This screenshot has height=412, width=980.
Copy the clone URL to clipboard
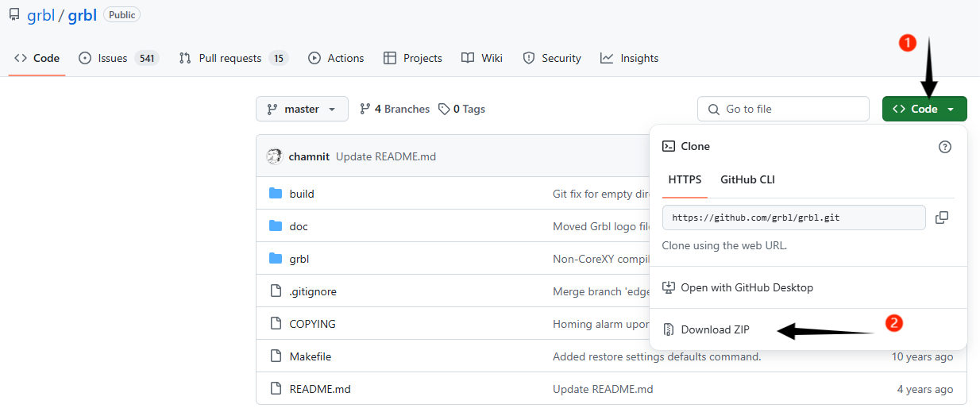942,218
